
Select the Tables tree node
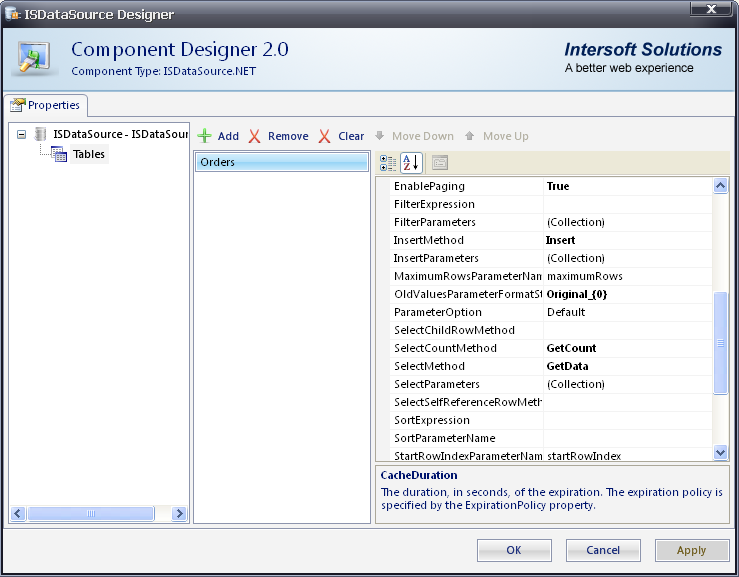tap(89, 154)
